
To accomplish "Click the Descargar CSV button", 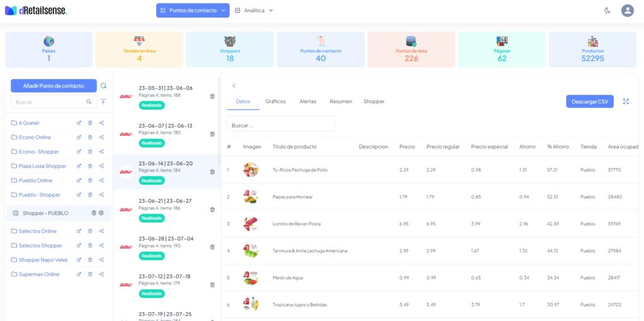I will 590,101.
